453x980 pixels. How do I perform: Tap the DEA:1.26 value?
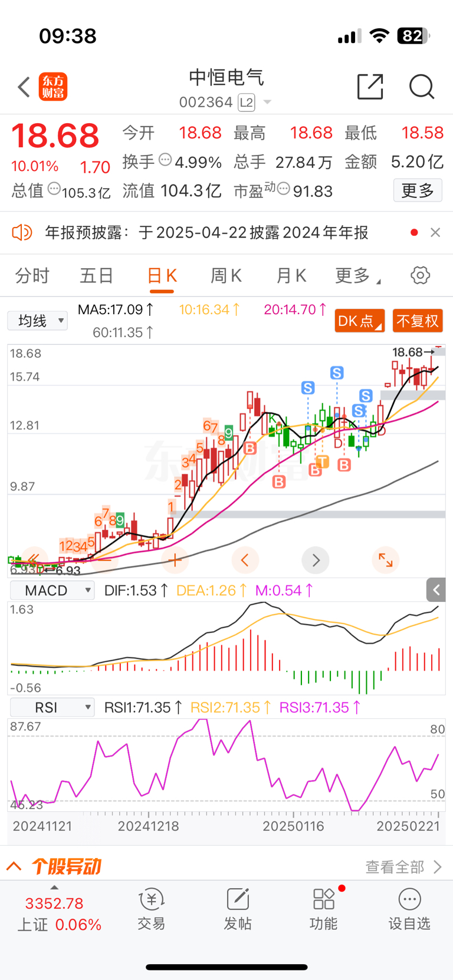[x=212, y=590]
